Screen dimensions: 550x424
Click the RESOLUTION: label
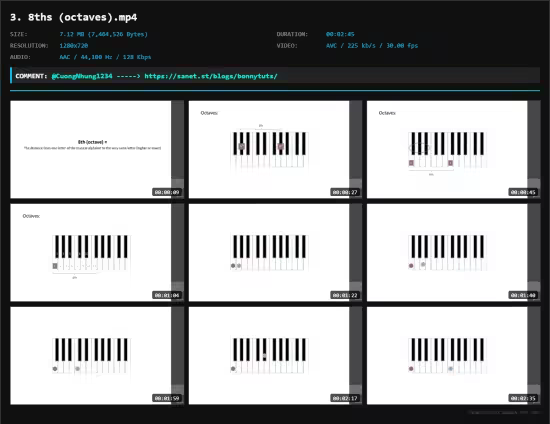(x=29, y=46)
